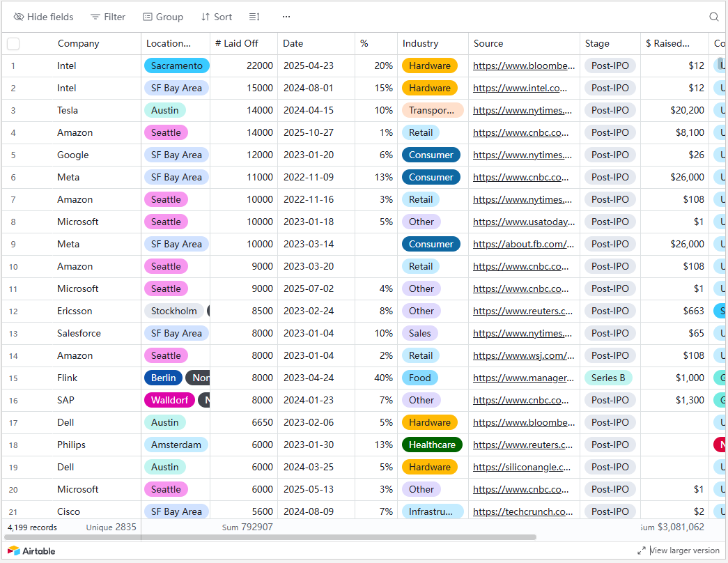Image resolution: width=728 pixels, height=563 pixels.
Task: Open the Sort options
Action: (217, 17)
